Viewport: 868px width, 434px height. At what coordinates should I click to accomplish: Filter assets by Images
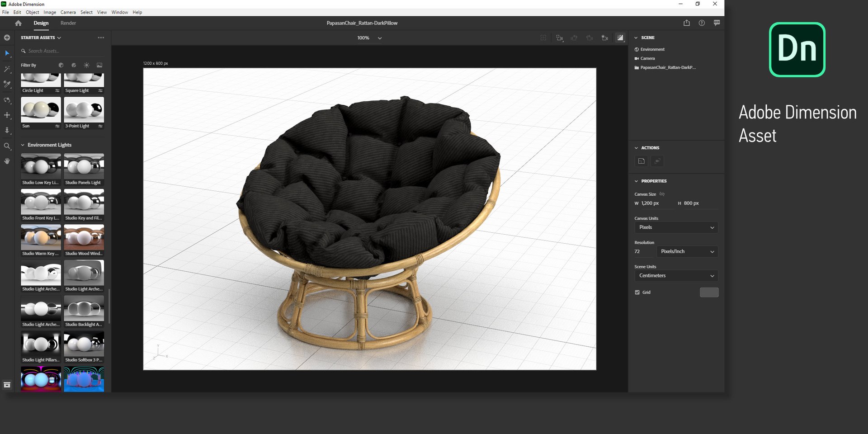pyautogui.click(x=99, y=65)
